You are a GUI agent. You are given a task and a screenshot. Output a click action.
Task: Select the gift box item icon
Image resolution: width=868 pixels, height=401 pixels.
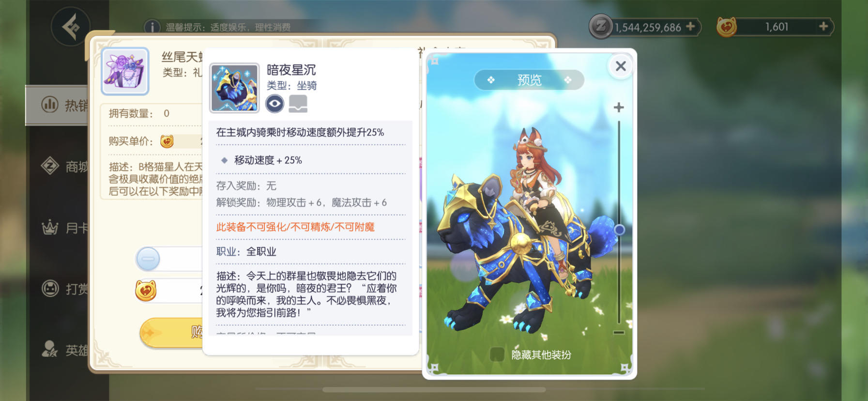125,71
